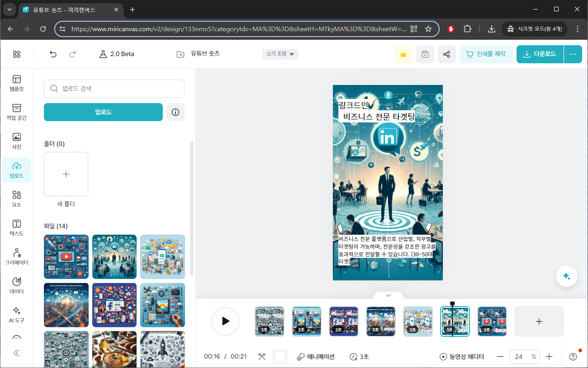Click the zoom percentage field showing 24
This screenshot has width=588, height=368.
525,357
